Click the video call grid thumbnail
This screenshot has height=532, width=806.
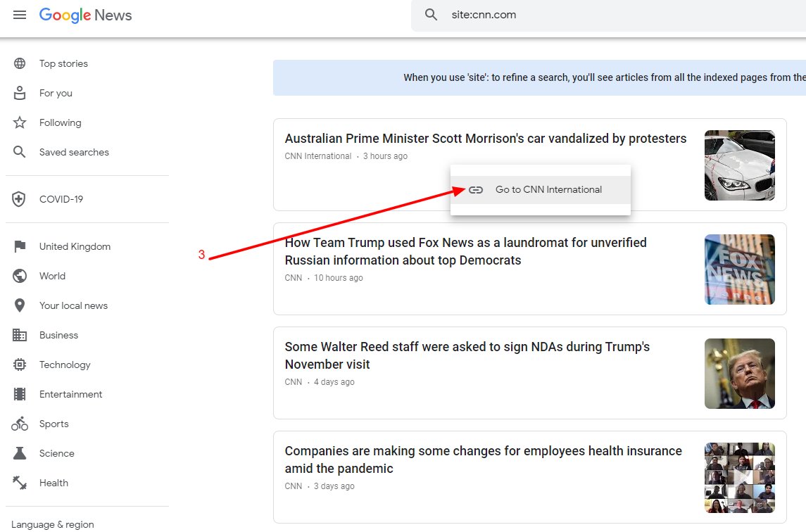point(739,478)
